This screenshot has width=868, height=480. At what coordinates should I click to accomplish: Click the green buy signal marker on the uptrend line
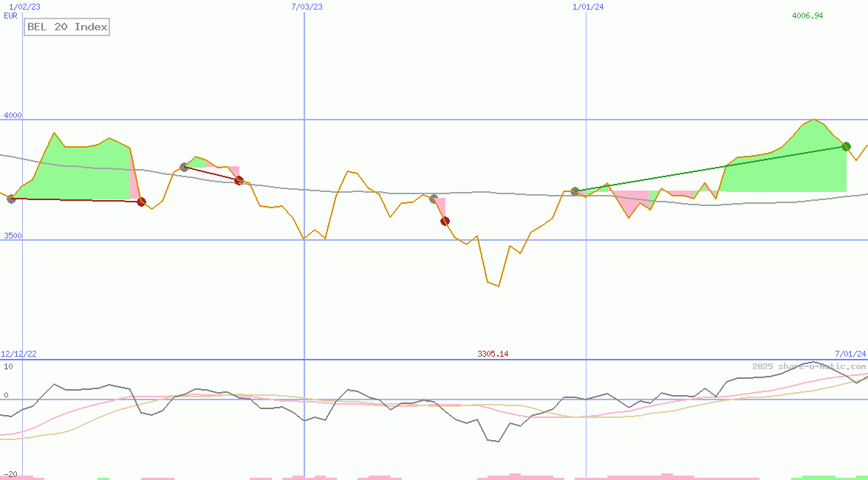click(x=845, y=145)
